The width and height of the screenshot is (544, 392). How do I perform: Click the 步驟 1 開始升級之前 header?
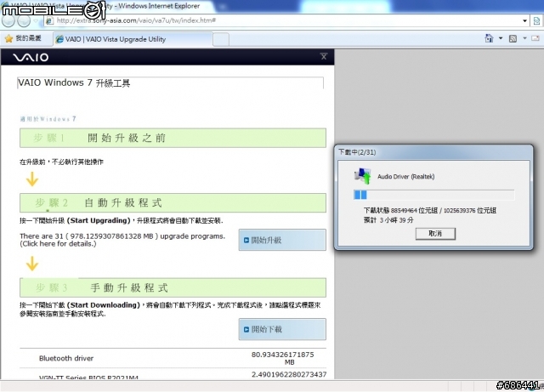point(173,138)
